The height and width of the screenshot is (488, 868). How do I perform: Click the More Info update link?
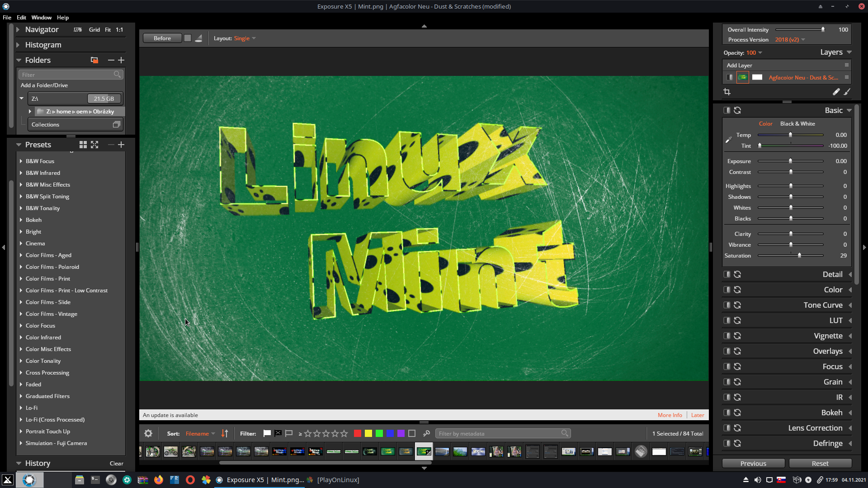(670, 415)
